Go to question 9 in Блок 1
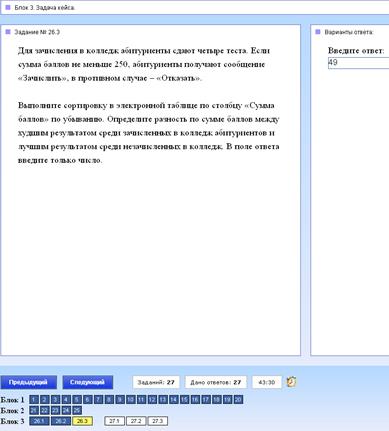Image resolution: width=389 pixels, height=431 pixels. click(120, 400)
